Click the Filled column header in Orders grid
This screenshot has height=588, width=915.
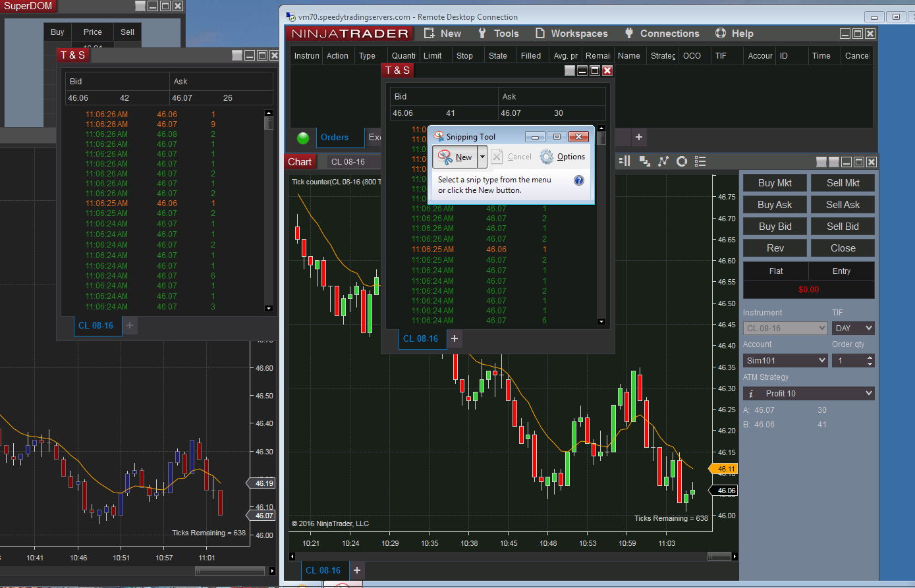click(x=531, y=56)
